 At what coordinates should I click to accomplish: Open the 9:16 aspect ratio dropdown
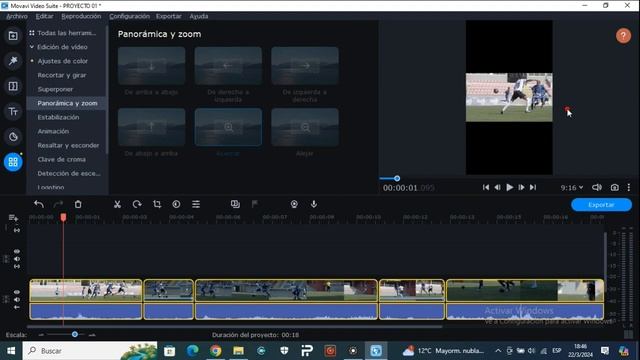(x=571, y=188)
